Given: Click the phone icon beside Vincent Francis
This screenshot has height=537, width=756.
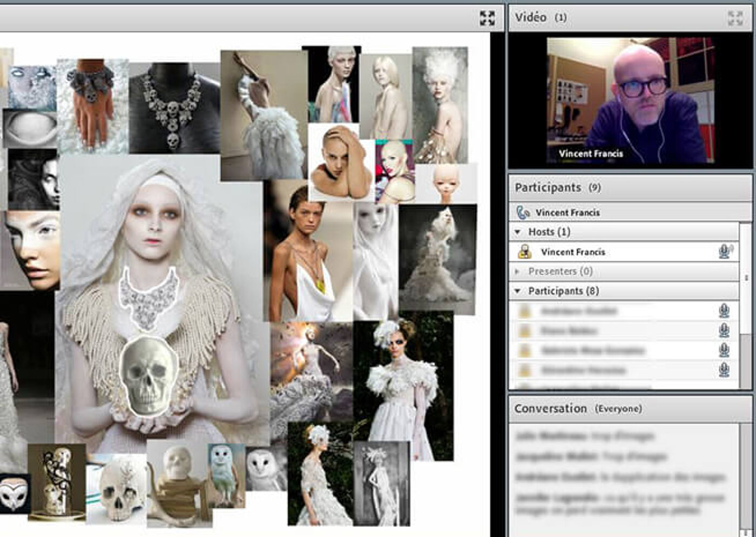Looking at the screenshot, I should 522,213.
